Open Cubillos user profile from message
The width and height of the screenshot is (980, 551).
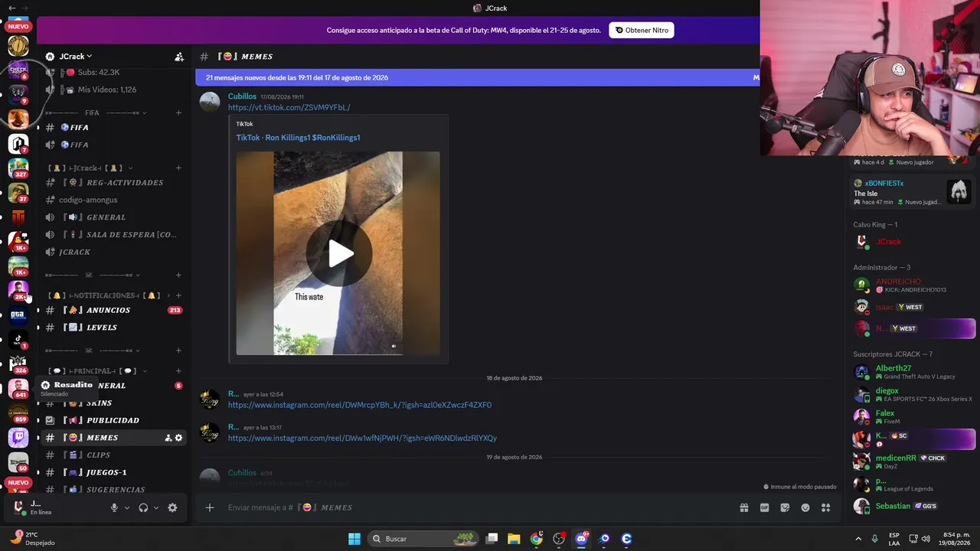242,96
